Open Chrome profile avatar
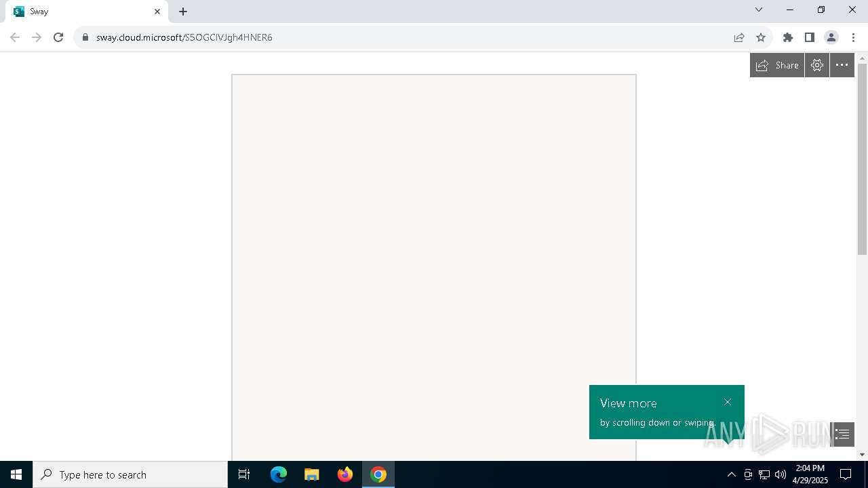 831,37
